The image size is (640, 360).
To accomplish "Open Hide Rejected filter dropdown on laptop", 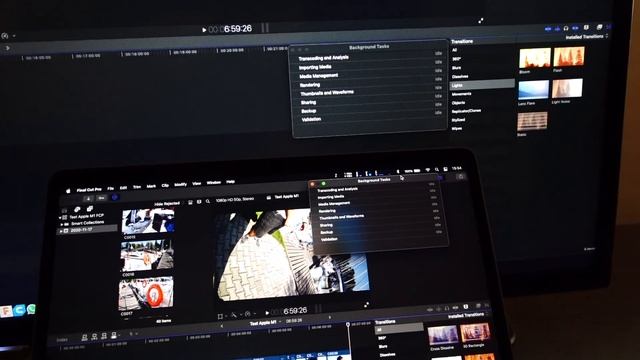I will [x=168, y=203].
